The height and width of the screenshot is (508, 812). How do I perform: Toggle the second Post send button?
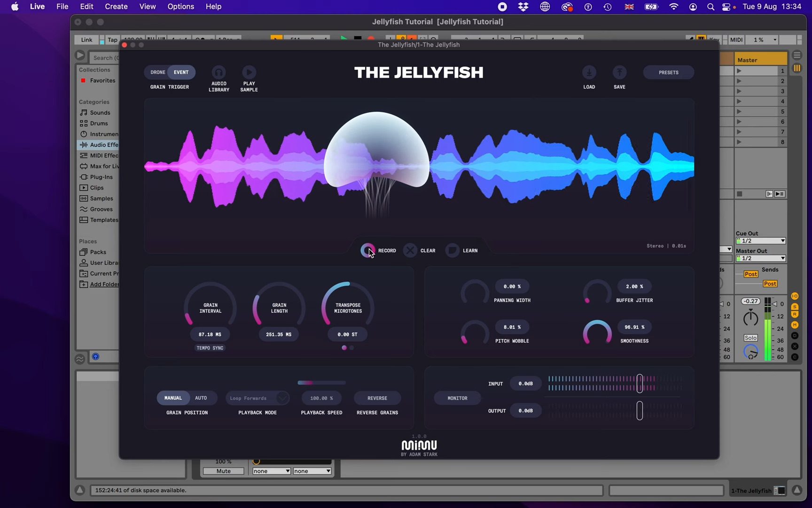tap(770, 284)
